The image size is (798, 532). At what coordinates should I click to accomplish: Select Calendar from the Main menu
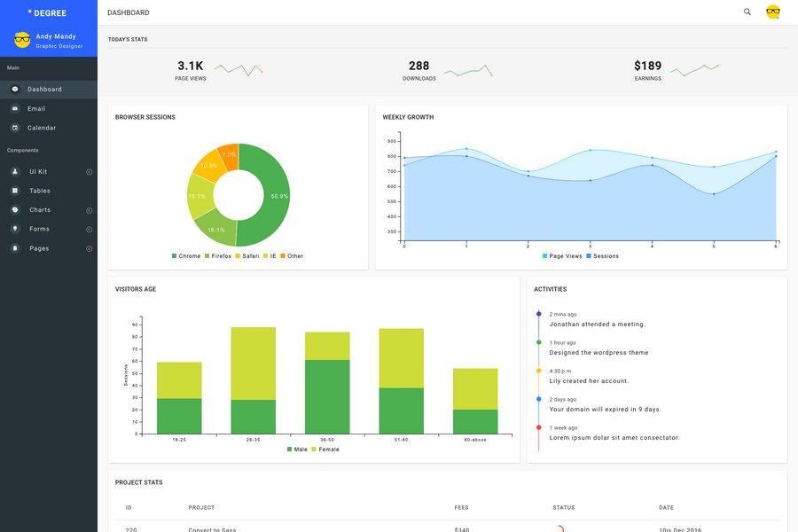pyautogui.click(x=41, y=125)
